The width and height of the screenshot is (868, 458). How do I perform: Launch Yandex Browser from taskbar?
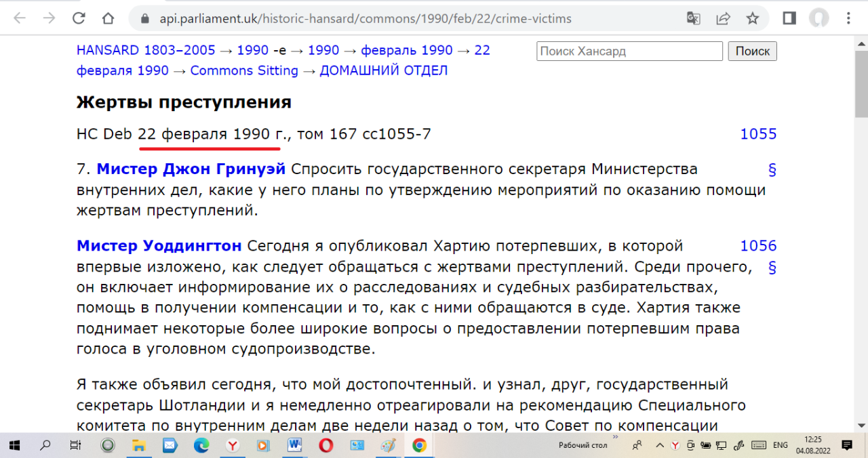pos(232,445)
